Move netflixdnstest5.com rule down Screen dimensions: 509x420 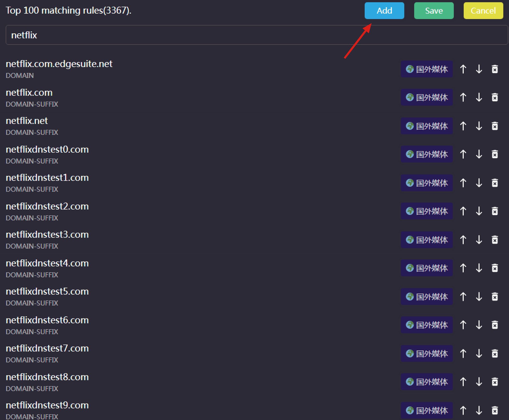[x=479, y=297]
